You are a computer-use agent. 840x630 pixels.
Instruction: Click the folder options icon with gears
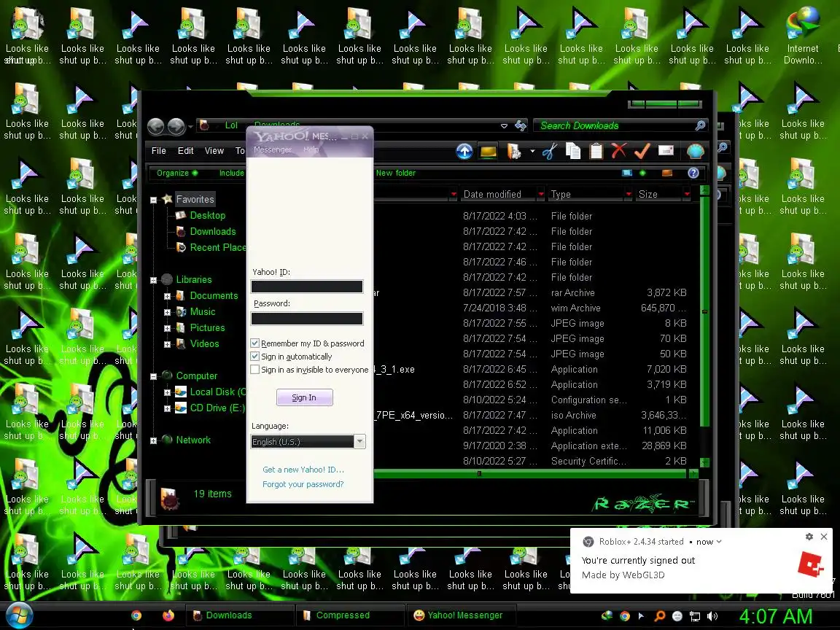pyautogui.click(x=514, y=152)
